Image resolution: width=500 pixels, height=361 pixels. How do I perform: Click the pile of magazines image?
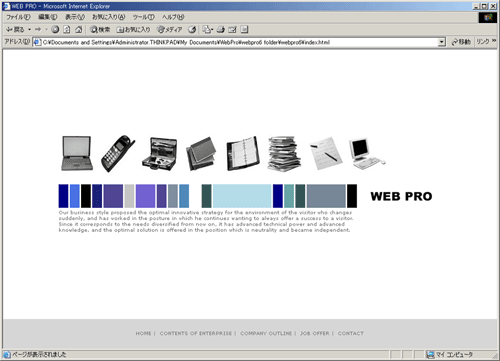[284, 154]
